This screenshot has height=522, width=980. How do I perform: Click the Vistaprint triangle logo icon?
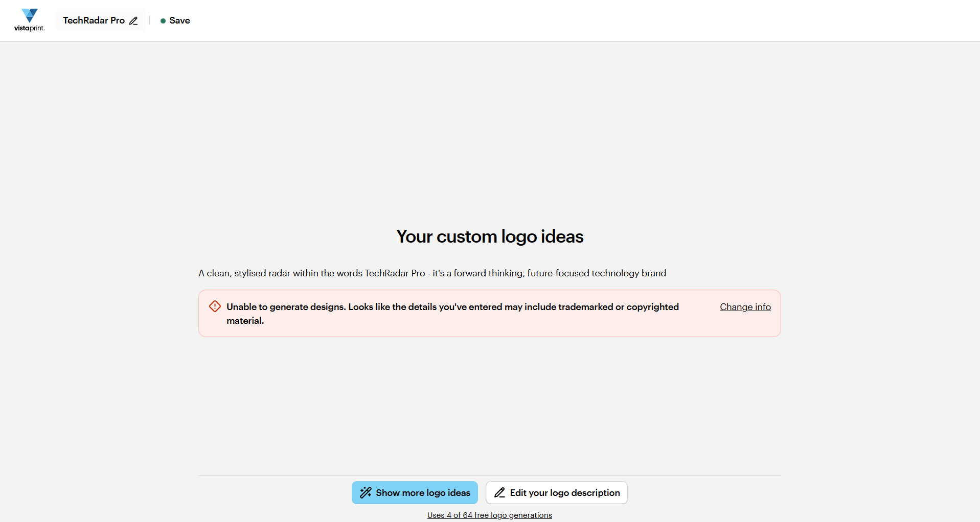[x=30, y=15]
